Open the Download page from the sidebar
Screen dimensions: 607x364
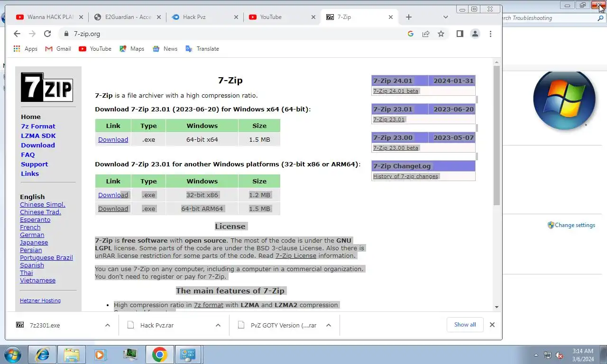pyautogui.click(x=37, y=145)
